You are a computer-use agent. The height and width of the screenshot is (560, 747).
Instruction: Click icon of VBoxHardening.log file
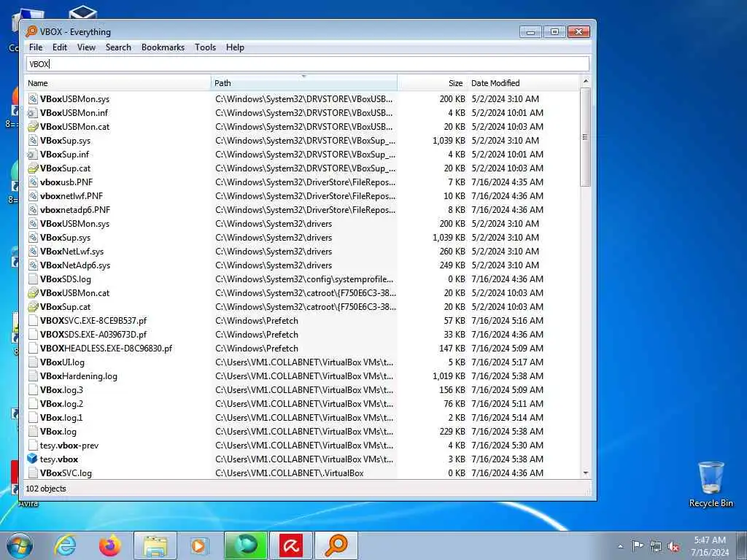32,376
